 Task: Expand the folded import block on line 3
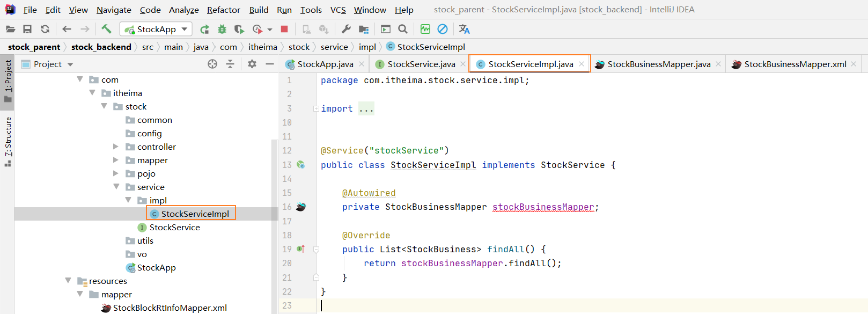[x=316, y=108]
